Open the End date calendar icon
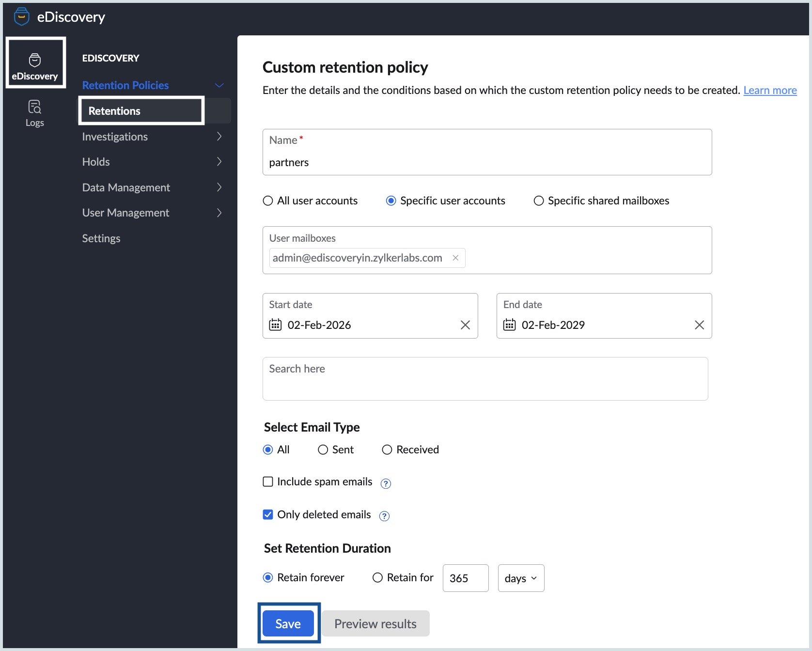 509,325
